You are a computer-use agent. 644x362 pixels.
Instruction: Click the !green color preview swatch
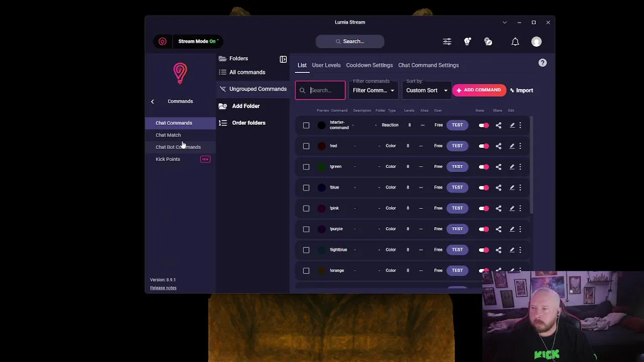[321, 167]
